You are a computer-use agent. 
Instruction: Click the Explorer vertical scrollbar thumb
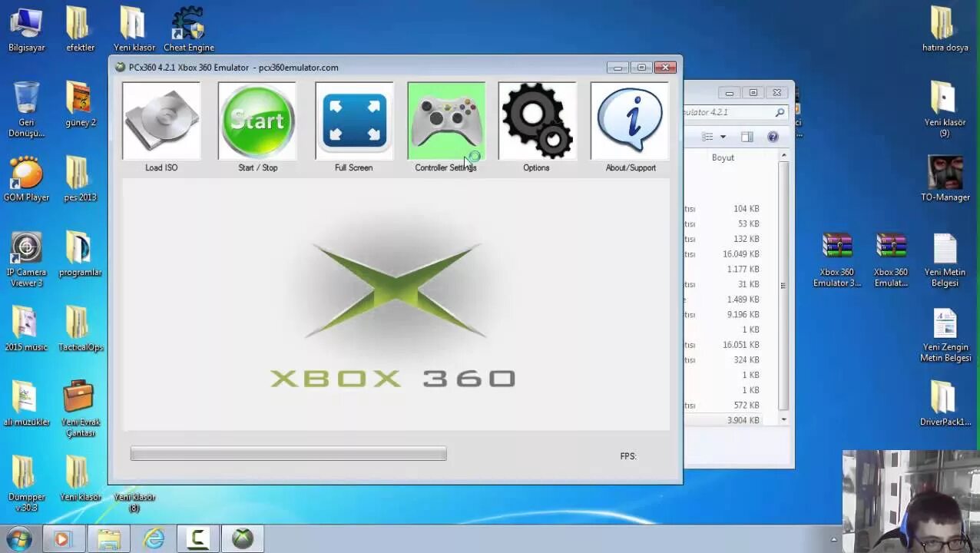(783, 286)
